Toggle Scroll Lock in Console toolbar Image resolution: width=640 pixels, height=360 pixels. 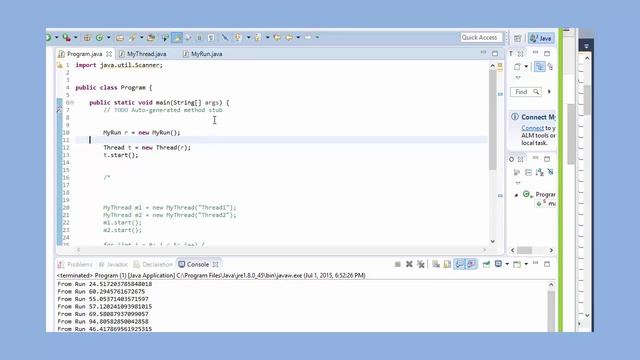click(447, 264)
